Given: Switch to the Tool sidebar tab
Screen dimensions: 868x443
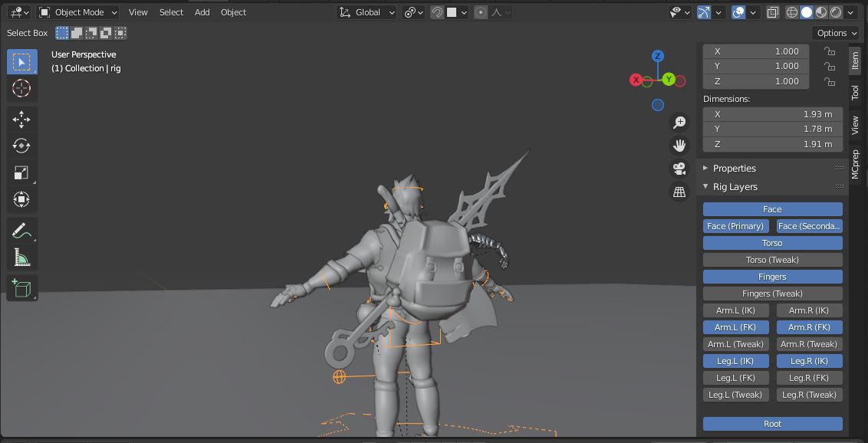Looking at the screenshot, I should tap(855, 93).
